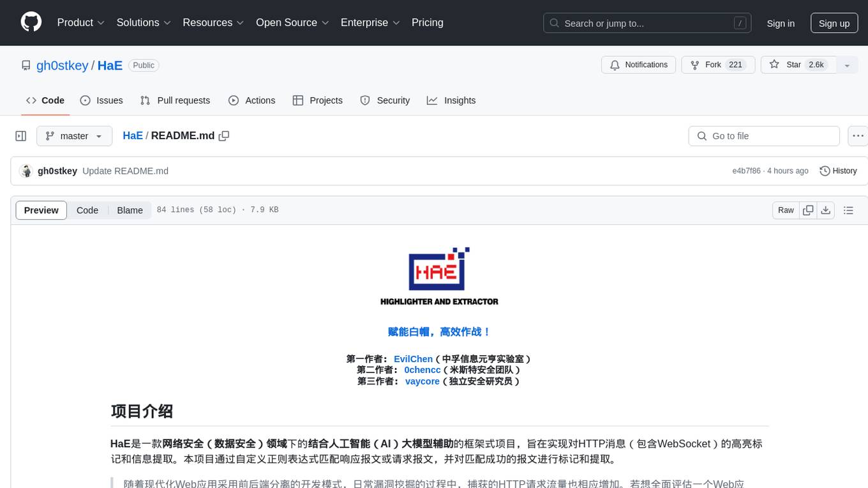Select the Code view

coord(87,210)
